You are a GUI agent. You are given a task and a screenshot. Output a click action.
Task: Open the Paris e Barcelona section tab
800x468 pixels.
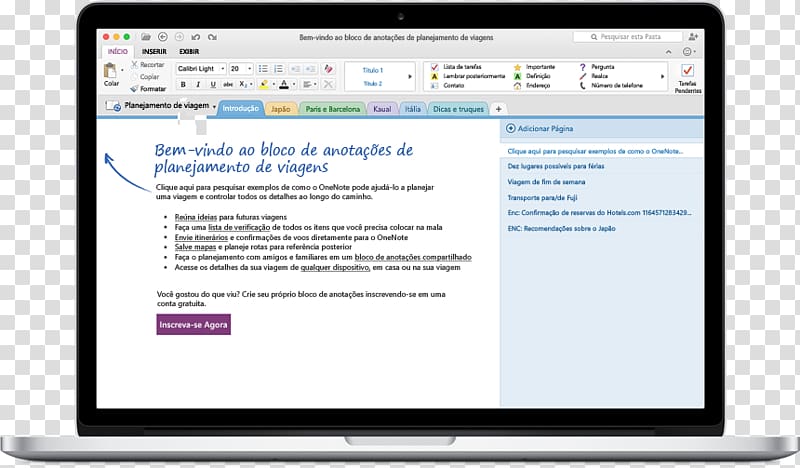point(333,109)
